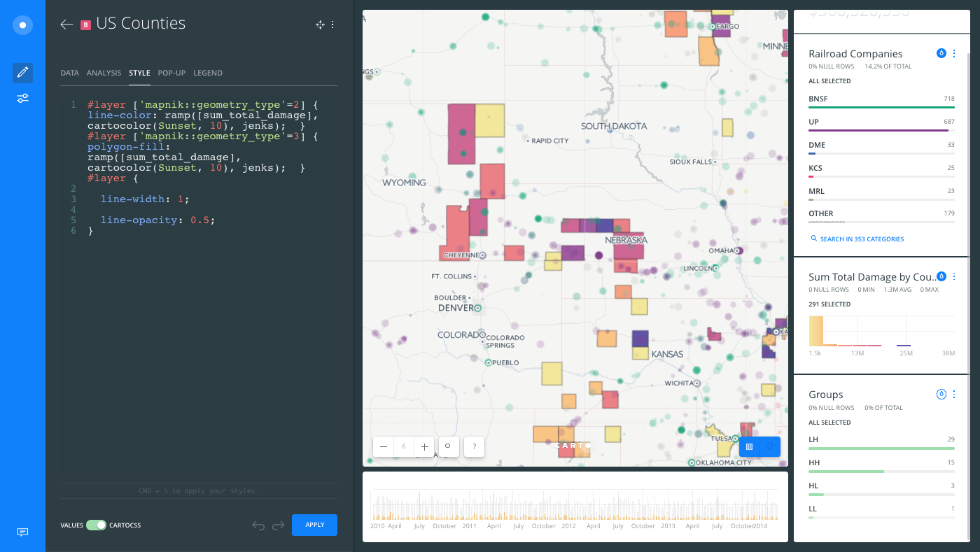Select the OTHER category row

pyautogui.click(x=881, y=217)
